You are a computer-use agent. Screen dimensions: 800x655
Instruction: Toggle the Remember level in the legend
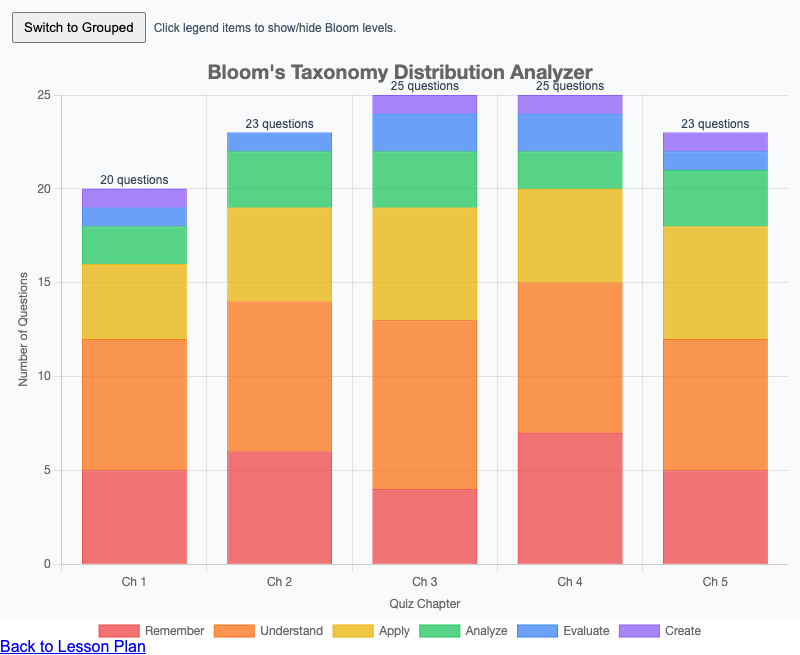click(x=174, y=631)
